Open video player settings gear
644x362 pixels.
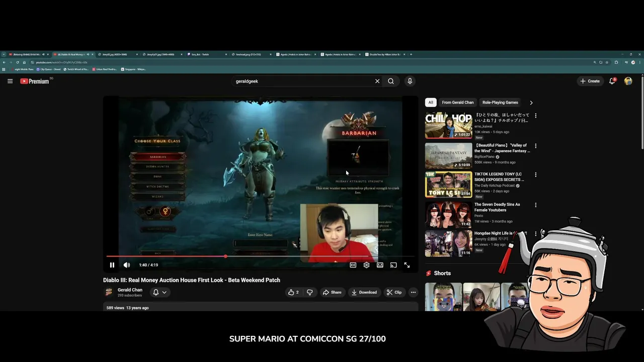tap(366, 265)
